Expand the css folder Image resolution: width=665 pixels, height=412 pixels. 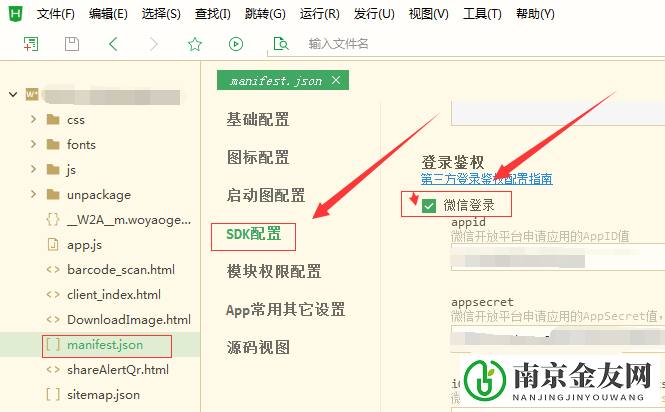[x=34, y=119]
